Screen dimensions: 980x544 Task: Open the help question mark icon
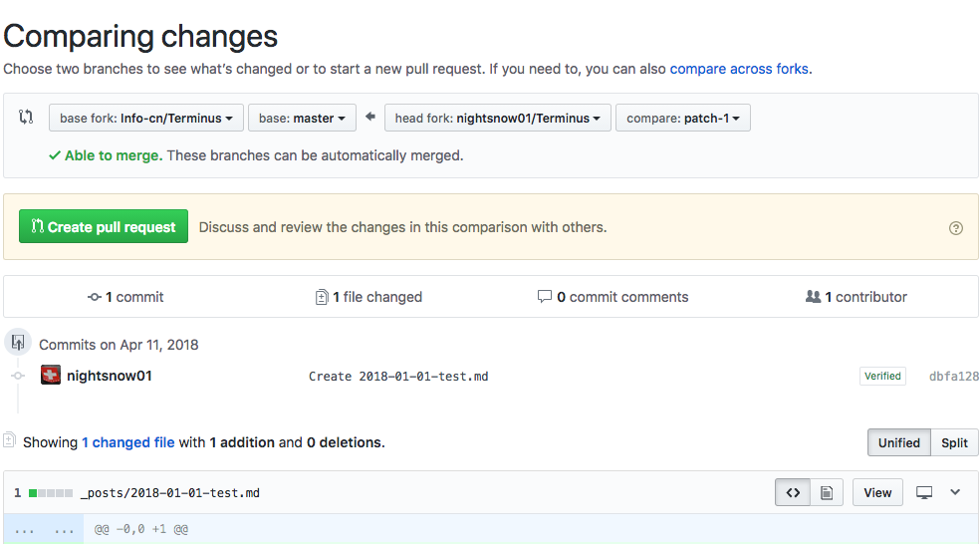tap(956, 228)
